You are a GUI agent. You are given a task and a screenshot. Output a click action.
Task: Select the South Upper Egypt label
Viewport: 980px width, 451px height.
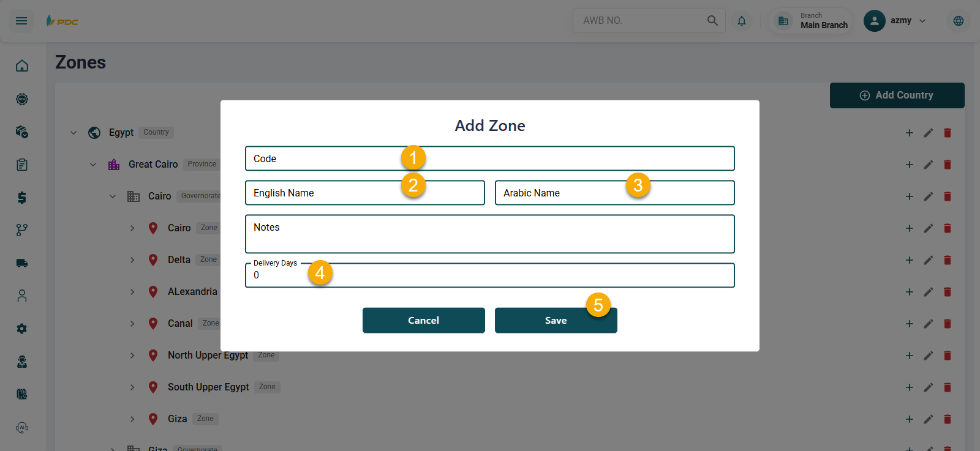coord(208,387)
